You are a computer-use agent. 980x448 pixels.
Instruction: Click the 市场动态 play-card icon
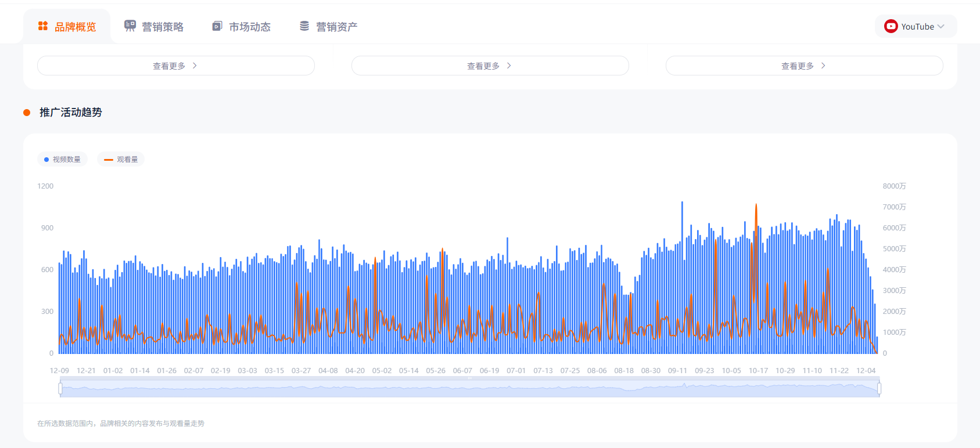(217, 26)
